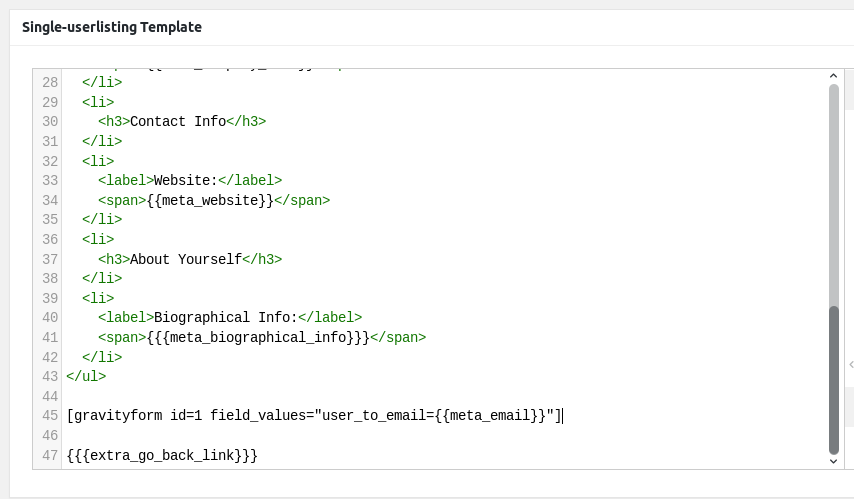The height and width of the screenshot is (499, 854).
Task: Click line number 47 in the gutter
Action: click(x=50, y=456)
